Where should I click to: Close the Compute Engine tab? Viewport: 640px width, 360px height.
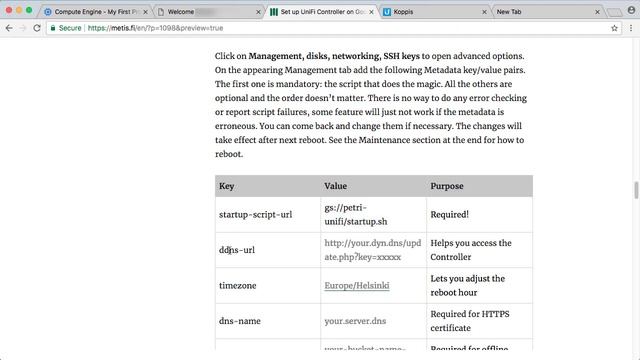pos(145,12)
